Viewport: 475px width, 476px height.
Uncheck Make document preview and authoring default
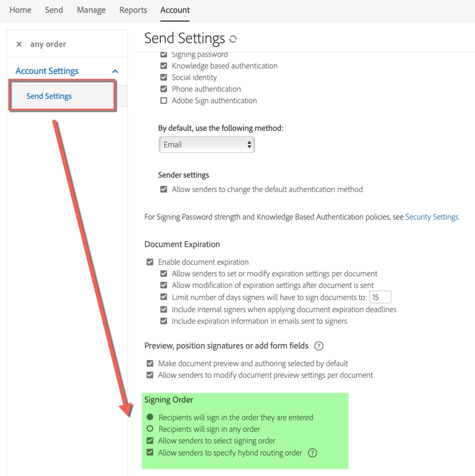tap(150, 363)
